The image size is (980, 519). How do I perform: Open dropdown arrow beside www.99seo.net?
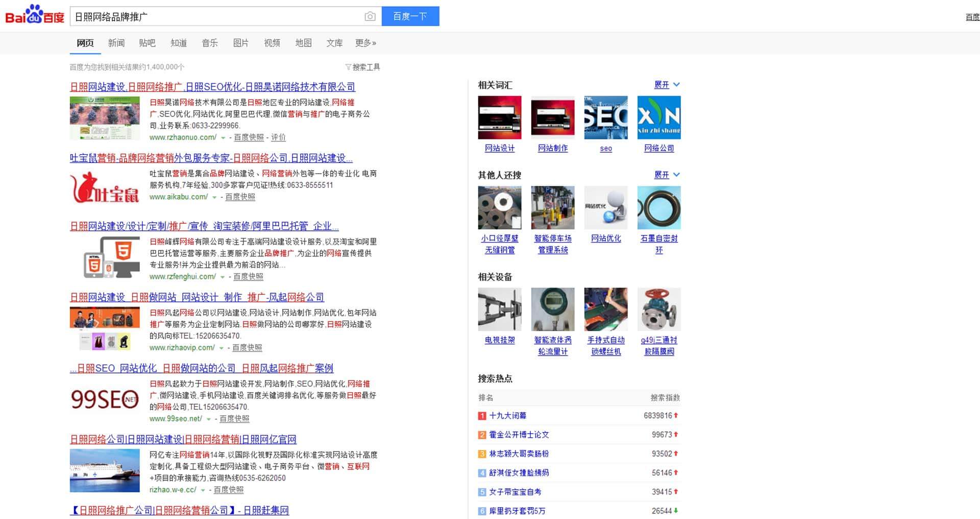pos(209,419)
